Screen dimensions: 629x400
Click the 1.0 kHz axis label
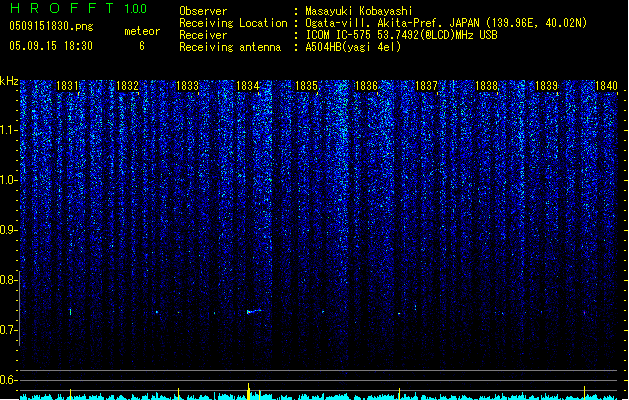9,180
